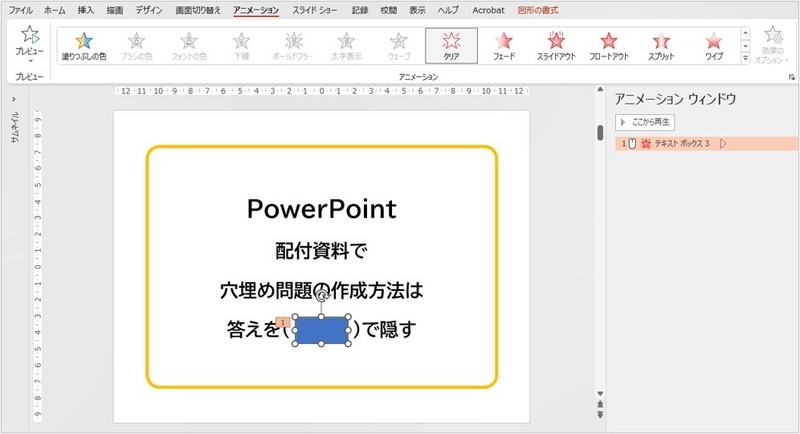Apply the フロートアウト exit animation

point(609,46)
